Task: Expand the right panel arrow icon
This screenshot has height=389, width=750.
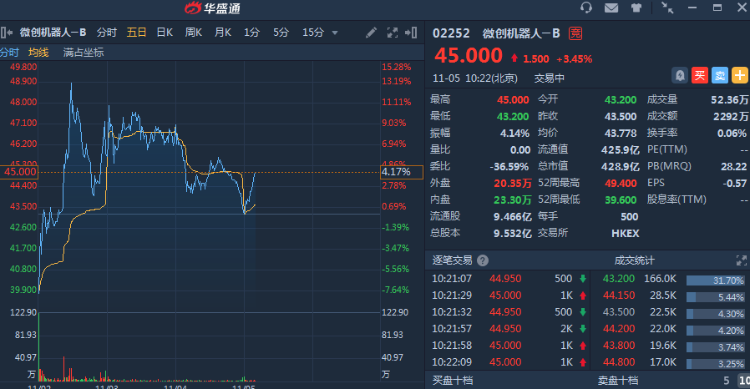Action: coord(411,33)
